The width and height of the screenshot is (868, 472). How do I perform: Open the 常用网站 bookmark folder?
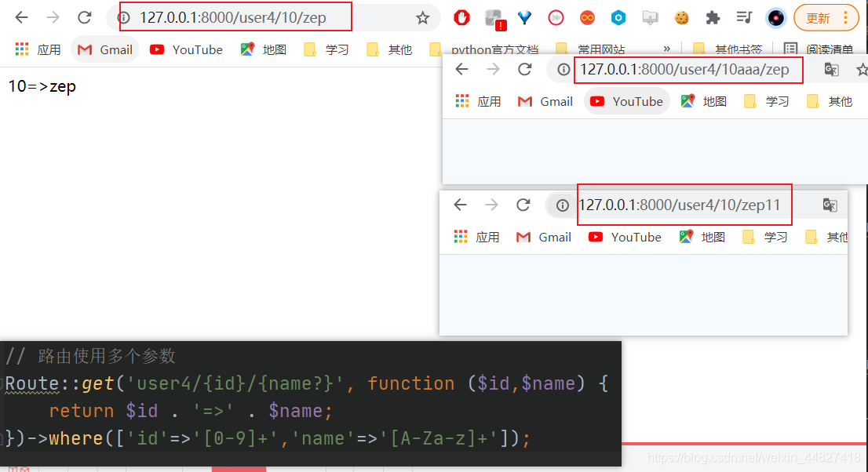coord(590,49)
